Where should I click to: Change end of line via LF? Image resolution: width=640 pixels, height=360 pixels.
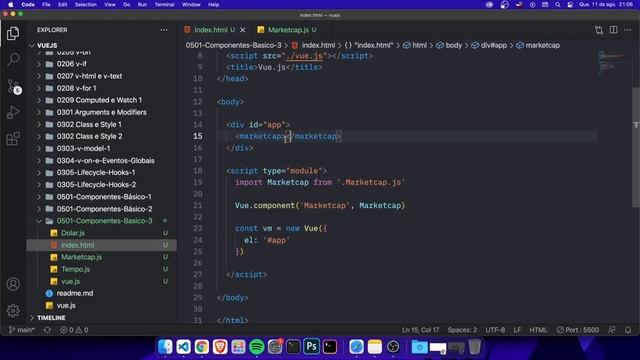(x=517, y=330)
